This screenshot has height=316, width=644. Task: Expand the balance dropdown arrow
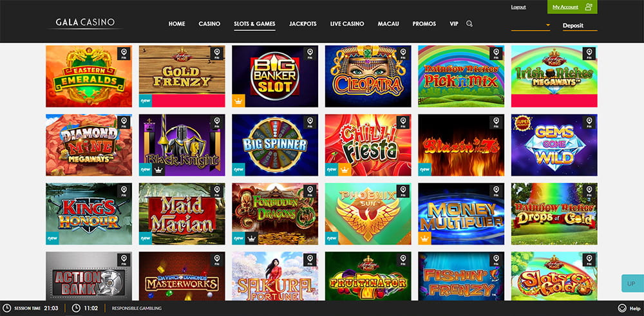point(547,25)
